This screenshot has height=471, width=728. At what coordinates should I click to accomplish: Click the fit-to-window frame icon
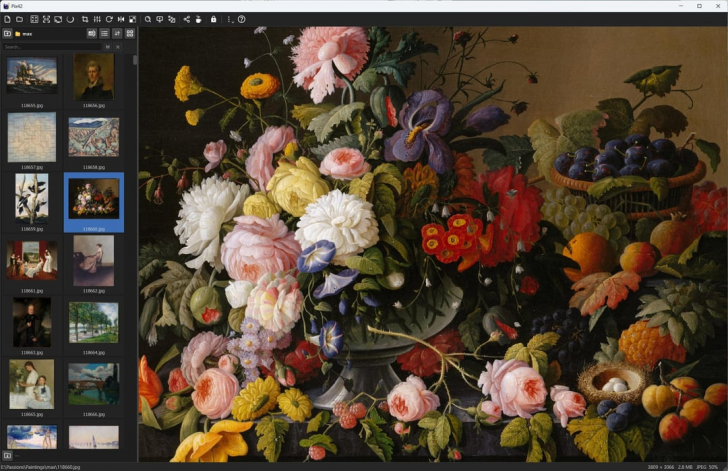46,20
